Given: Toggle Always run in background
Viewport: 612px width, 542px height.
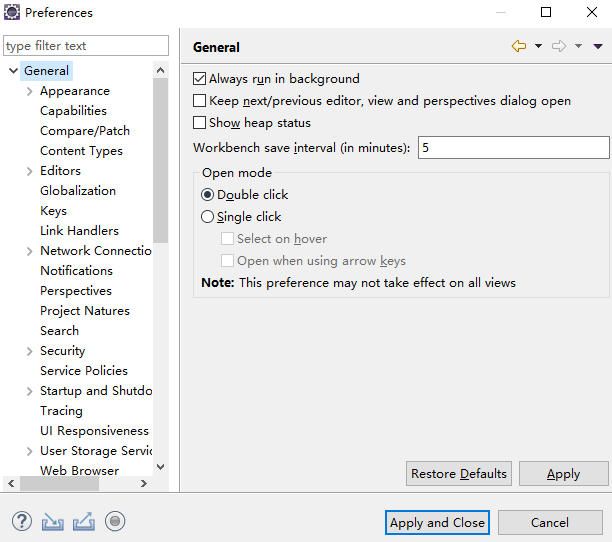Looking at the screenshot, I should coord(199,79).
